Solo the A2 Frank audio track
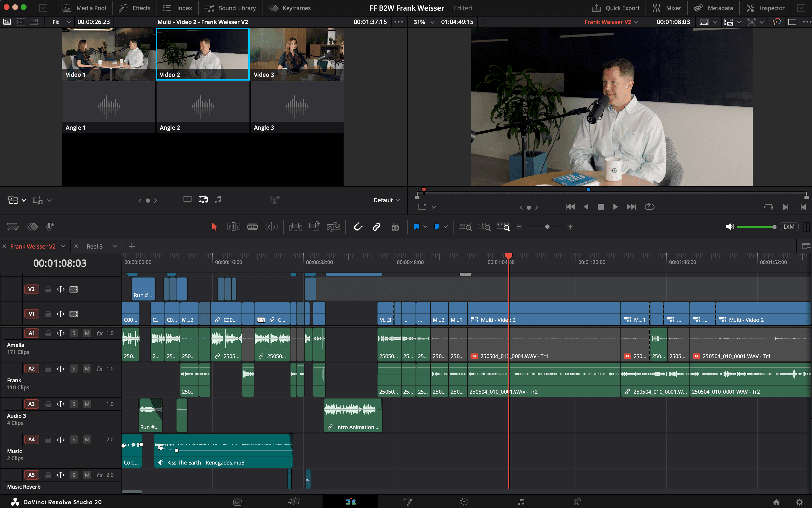812x508 pixels. pyautogui.click(x=74, y=369)
